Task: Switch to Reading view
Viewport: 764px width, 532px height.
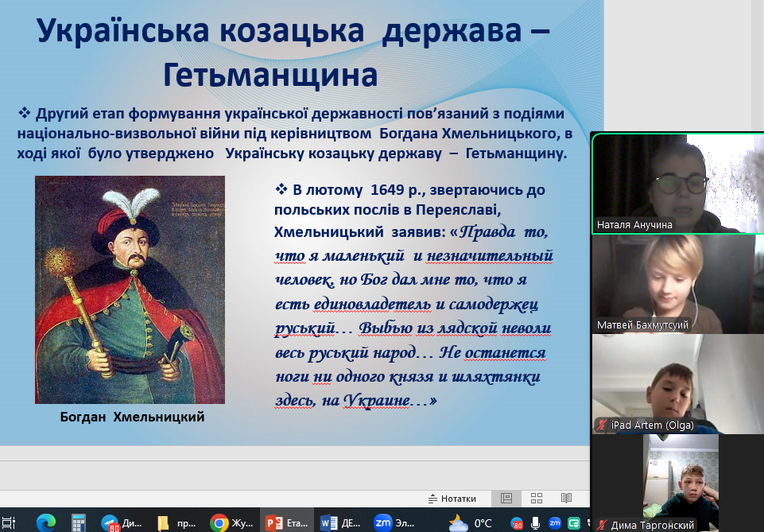Action: [566, 499]
